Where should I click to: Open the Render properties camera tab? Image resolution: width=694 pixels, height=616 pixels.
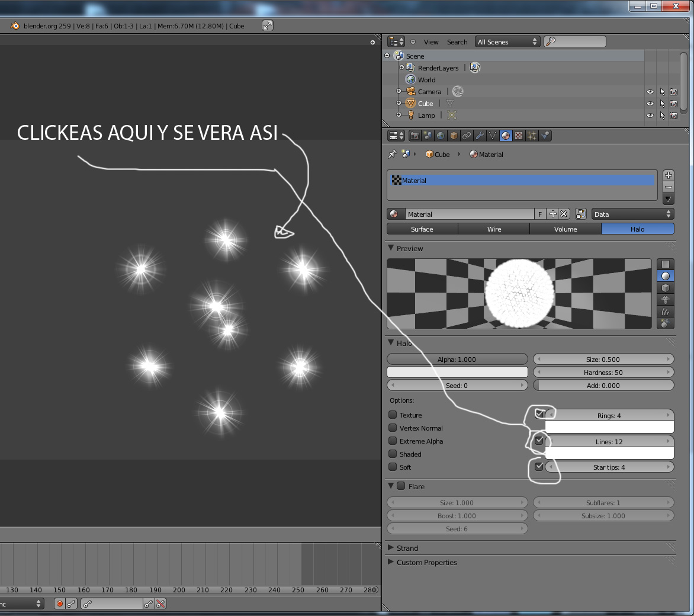click(415, 136)
